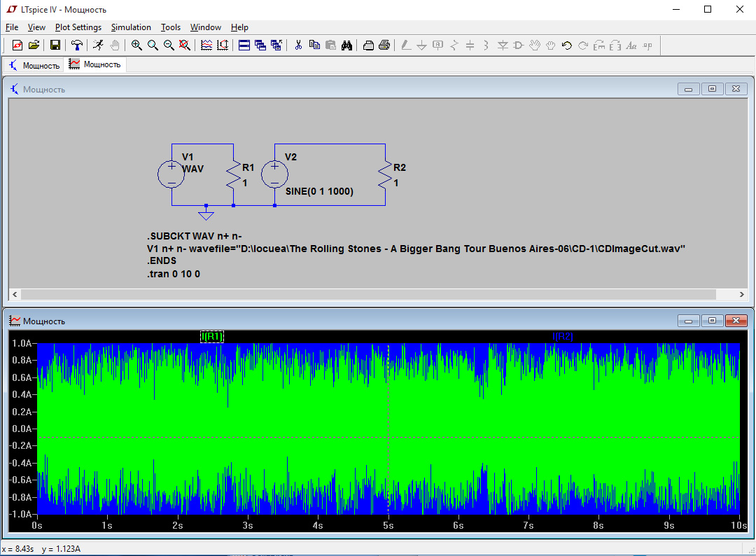Zoom to full extents with the crossed magnifier
The height and width of the screenshot is (556, 756).
(x=185, y=46)
